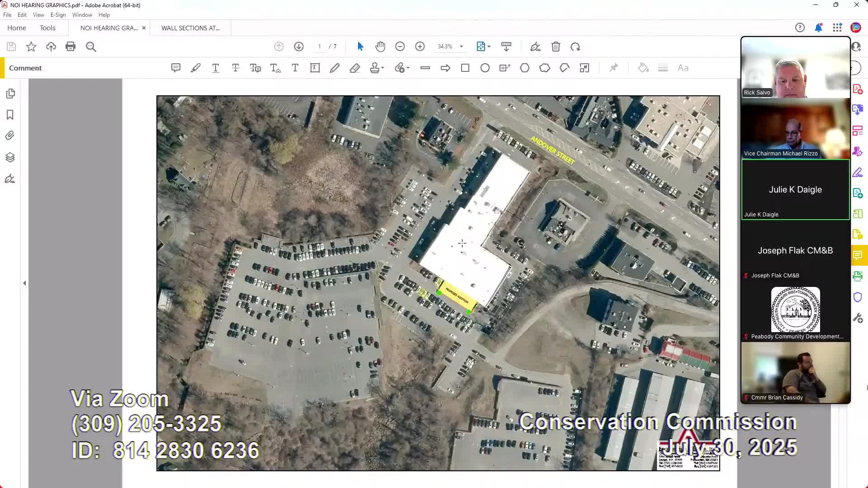Viewport: 868px width, 488px height.
Task: Open the Find text search
Action: pos(91,47)
